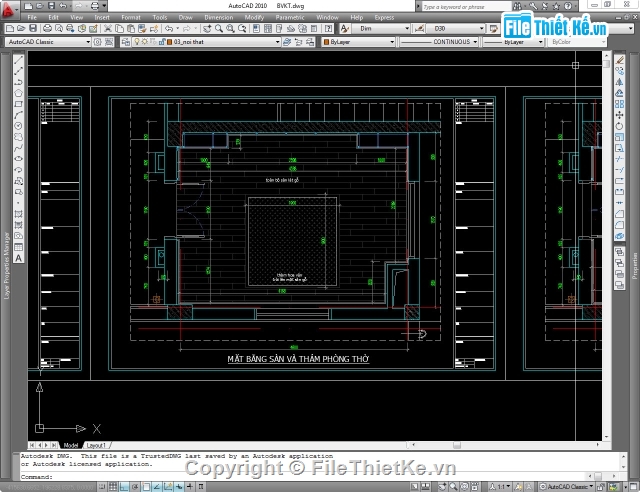Toggle Lineweight display in status bar
Viewport: 640px width, 492px height.
point(190,487)
